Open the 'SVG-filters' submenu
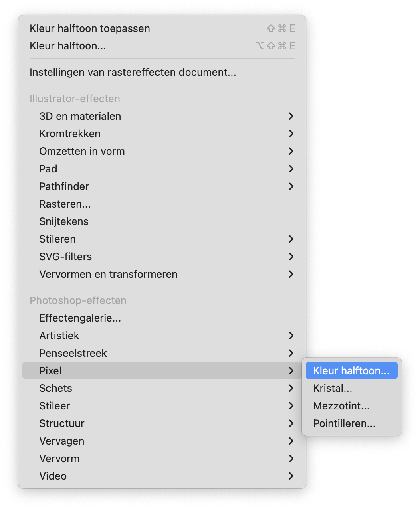 [65, 257]
